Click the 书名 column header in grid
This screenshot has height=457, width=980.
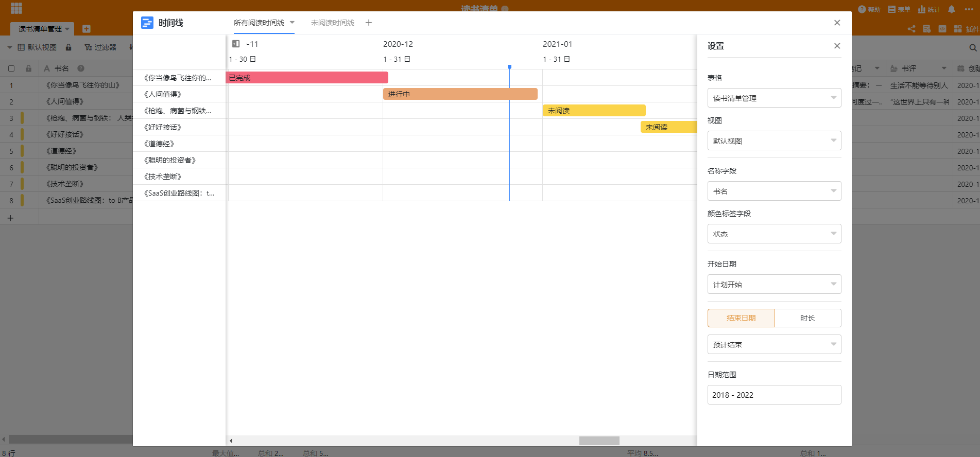(86, 68)
